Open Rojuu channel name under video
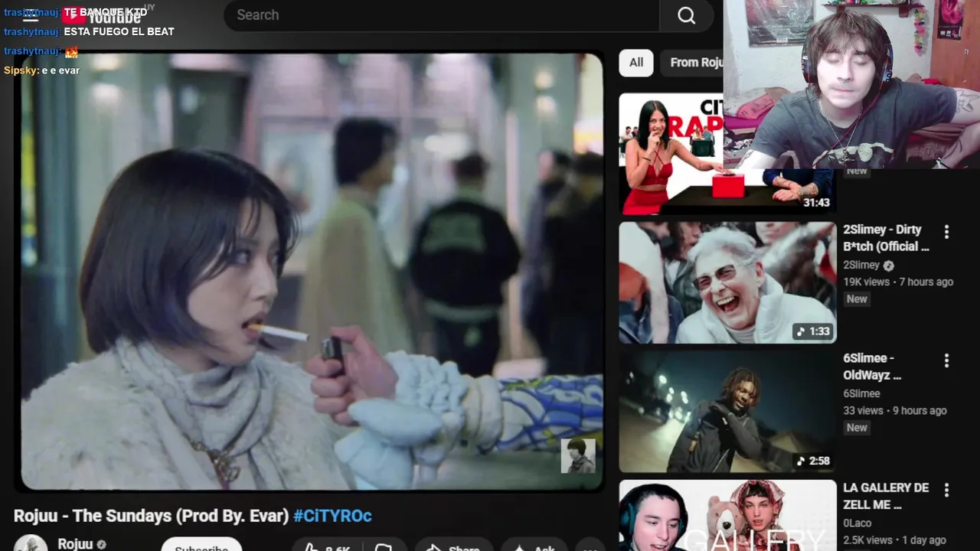Image resolution: width=980 pixels, height=551 pixels. point(75,544)
